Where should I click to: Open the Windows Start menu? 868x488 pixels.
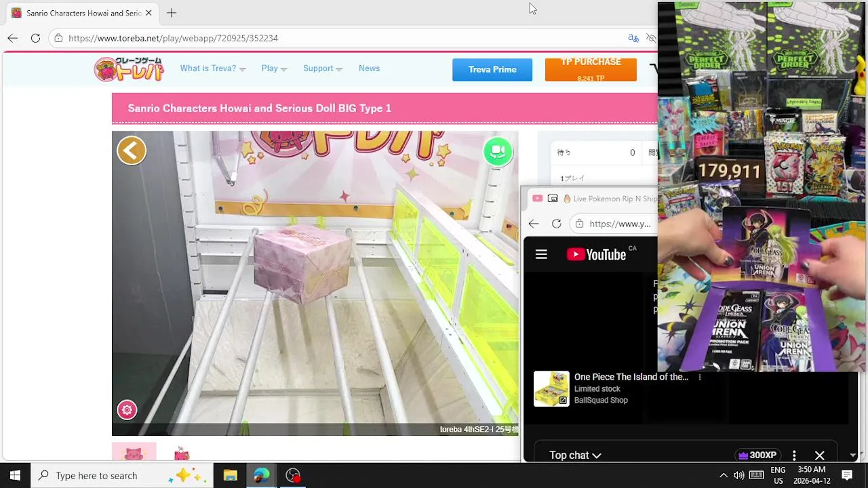click(x=15, y=475)
